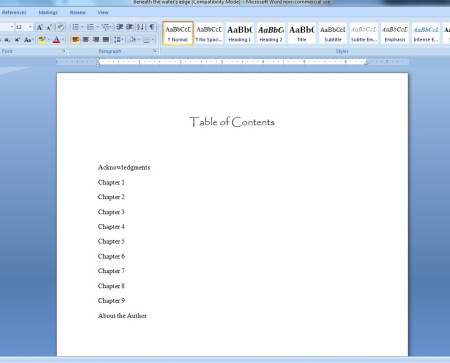Image resolution: width=450 pixels, height=363 pixels.
Task: Open the bullets style dropdown arrow
Action: click(x=82, y=27)
